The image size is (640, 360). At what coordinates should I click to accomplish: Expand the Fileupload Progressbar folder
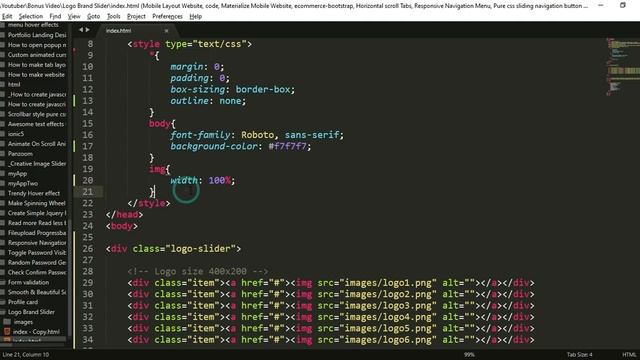pyautogui.click(x=37, y=233)
